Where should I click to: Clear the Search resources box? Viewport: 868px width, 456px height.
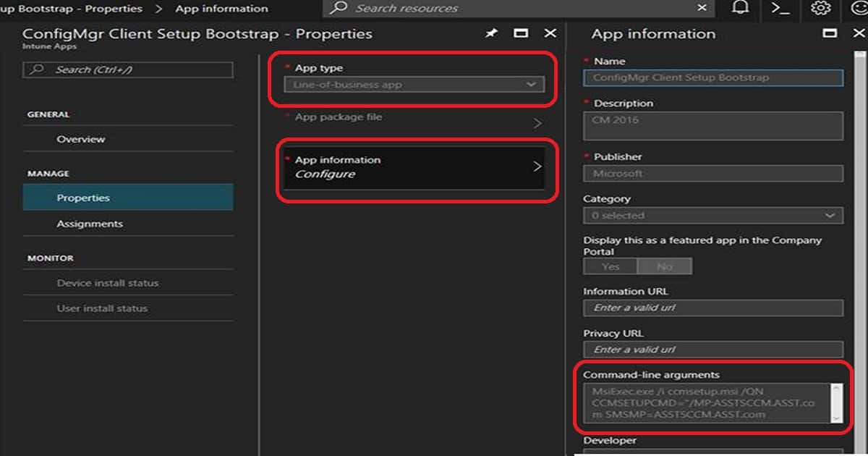[702, 8]
